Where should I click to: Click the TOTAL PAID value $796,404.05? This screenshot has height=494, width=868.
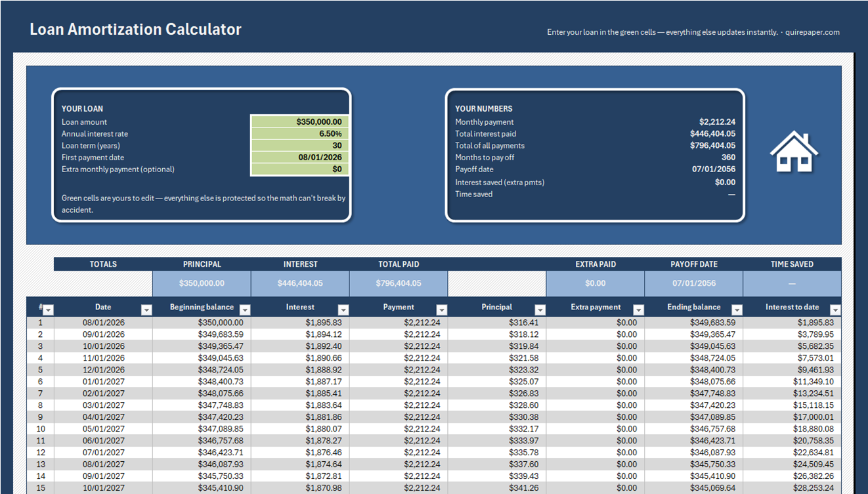pos(399,283)
